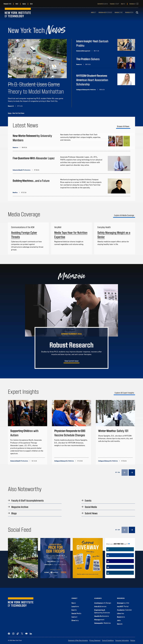Click Give in the top bar
Screen dimensions: 143x644
coord(31,4)
